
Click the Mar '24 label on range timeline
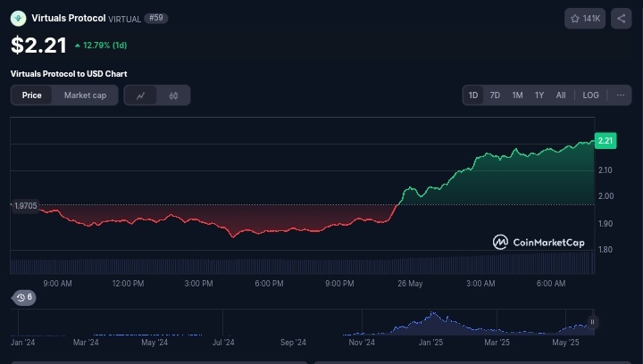pyautogui.click(x=86, y=343)
